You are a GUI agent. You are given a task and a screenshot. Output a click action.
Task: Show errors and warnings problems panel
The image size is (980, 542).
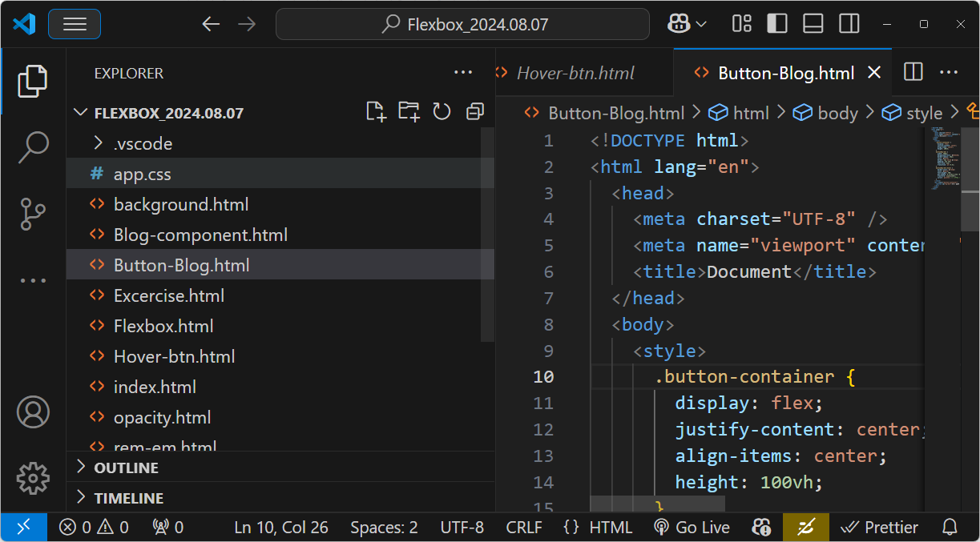94,528
